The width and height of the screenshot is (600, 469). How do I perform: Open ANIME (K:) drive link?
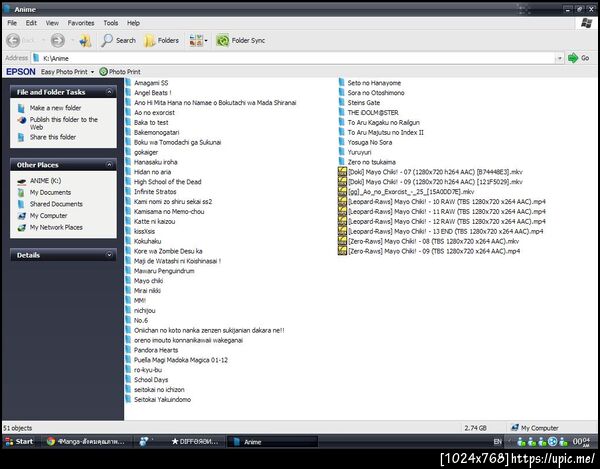[x=45, y=181]
